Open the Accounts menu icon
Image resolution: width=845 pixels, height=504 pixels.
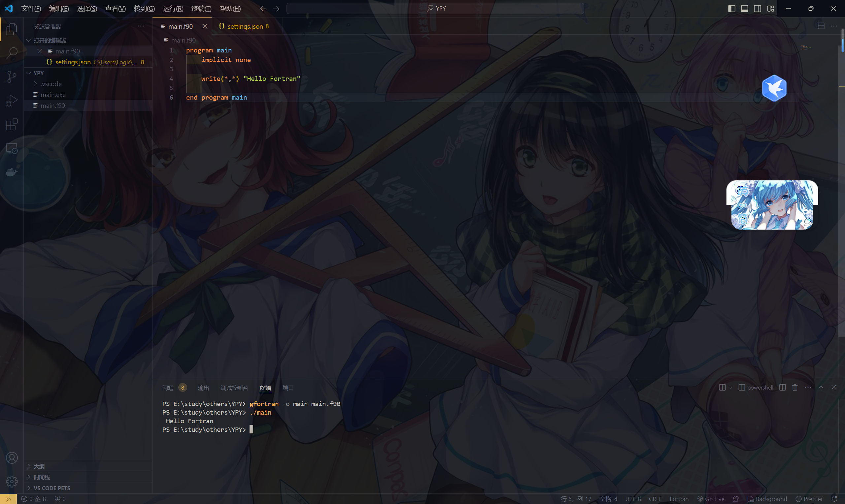[12, 458]
